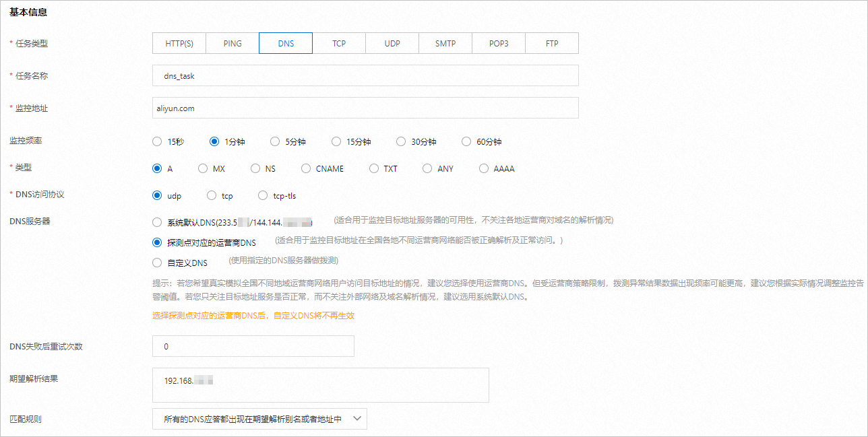Select the 探测点对应的运营商DNS option
The height and width of the screenshot is (437, 868).
click(157, 242)
